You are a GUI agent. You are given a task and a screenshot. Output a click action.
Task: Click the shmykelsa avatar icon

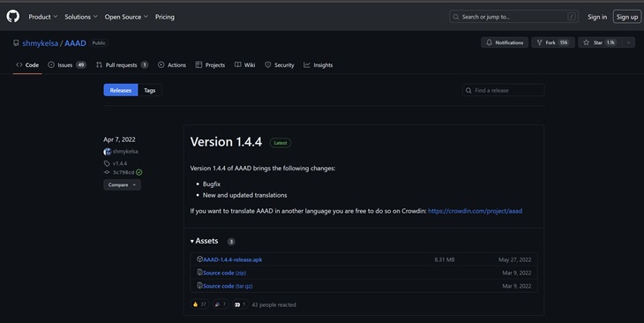tap(108, 152)
